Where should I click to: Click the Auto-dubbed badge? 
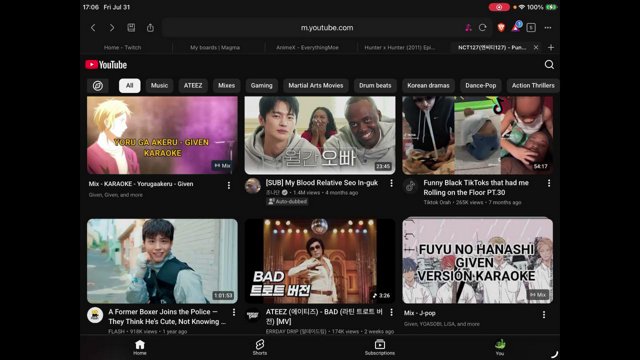coord(287,202)
